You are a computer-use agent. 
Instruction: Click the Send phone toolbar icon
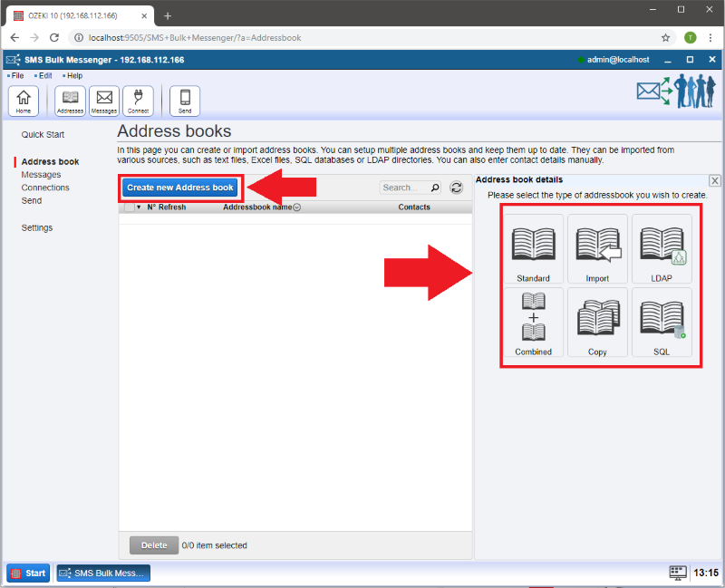tap(185, 101)
